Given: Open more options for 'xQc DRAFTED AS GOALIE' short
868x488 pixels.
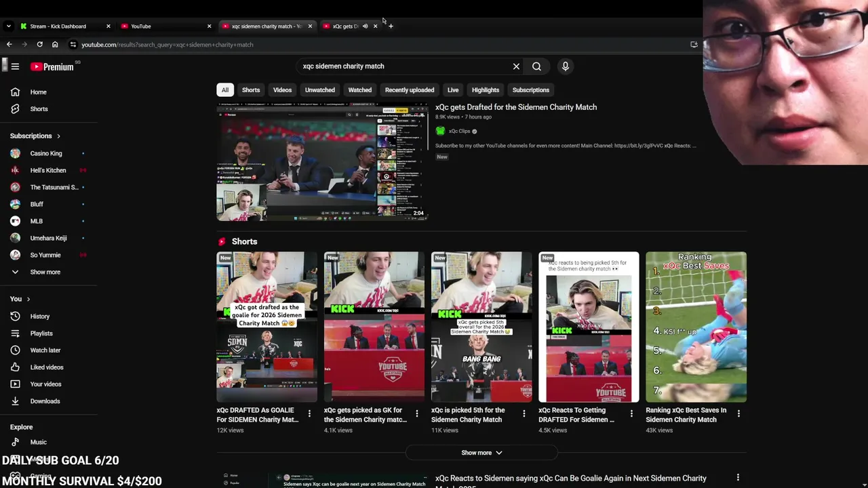Looking at the screenshot, I should pos(309,413).
